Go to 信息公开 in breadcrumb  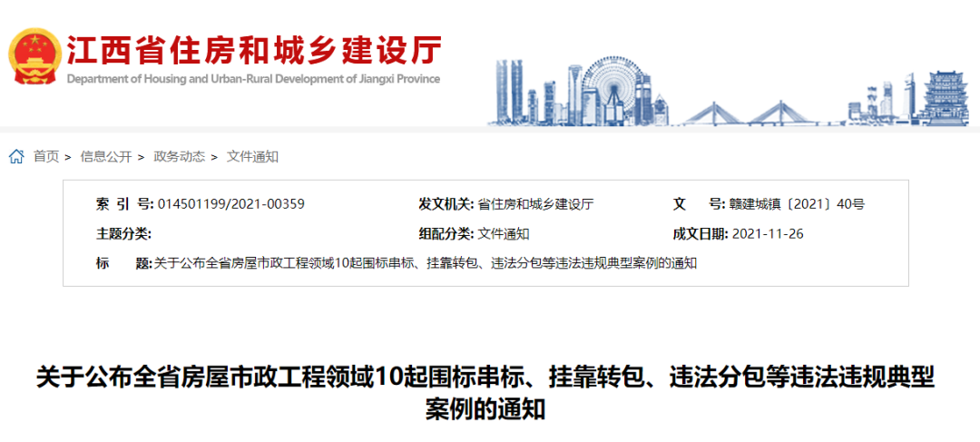pyautogui.click(x=106, y=157)
